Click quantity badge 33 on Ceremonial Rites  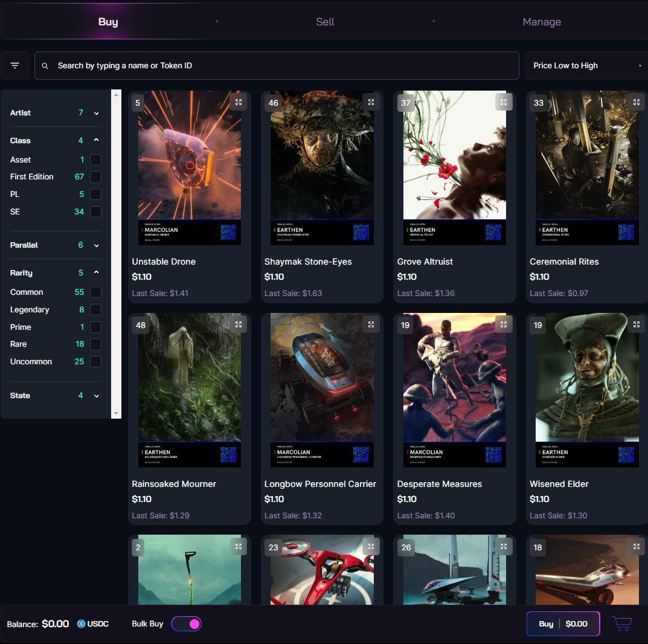click(x=539, y=103)
